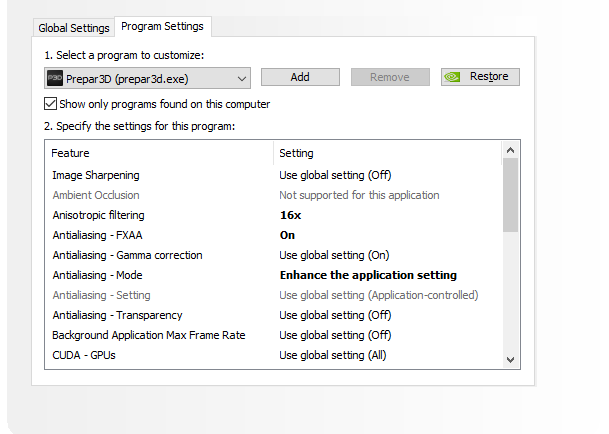Open the Prepar3D program selection dropdown
This screenshot has height=434, width=609.
[x=147, y=78]
